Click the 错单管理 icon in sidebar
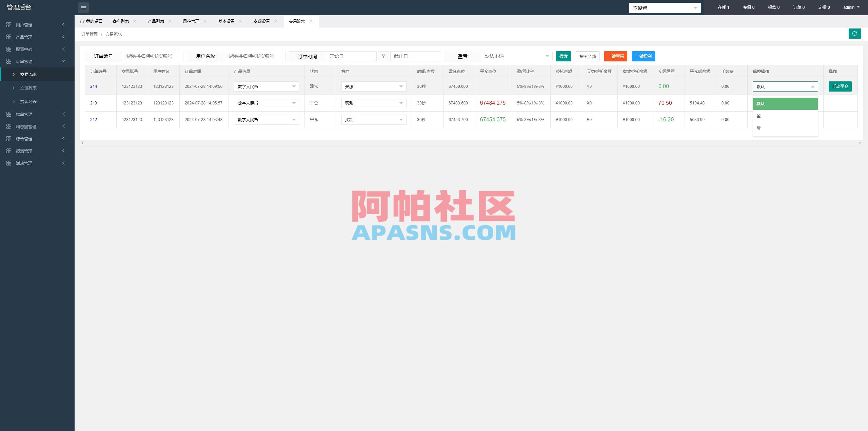Screen dimensions: 868x431 [x=9, y=114]
